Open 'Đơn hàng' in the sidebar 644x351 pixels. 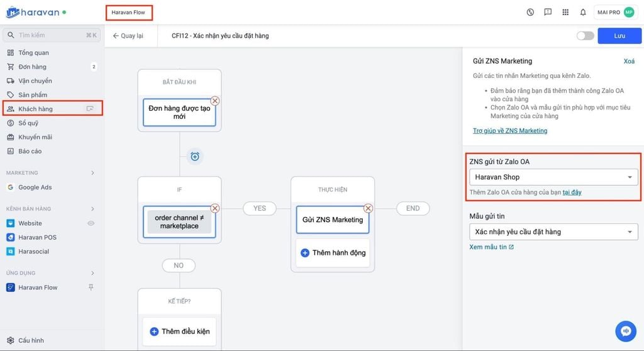point(32,67)
